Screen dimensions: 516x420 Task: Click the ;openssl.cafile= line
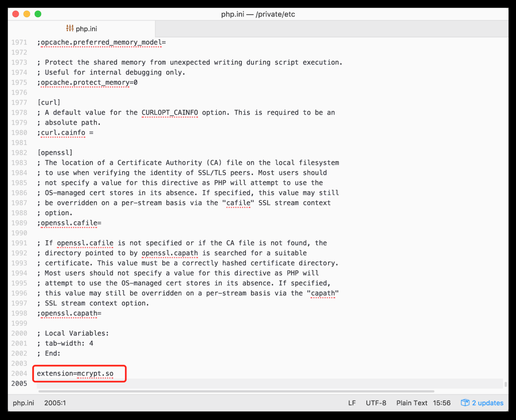(x=69, y=223)
